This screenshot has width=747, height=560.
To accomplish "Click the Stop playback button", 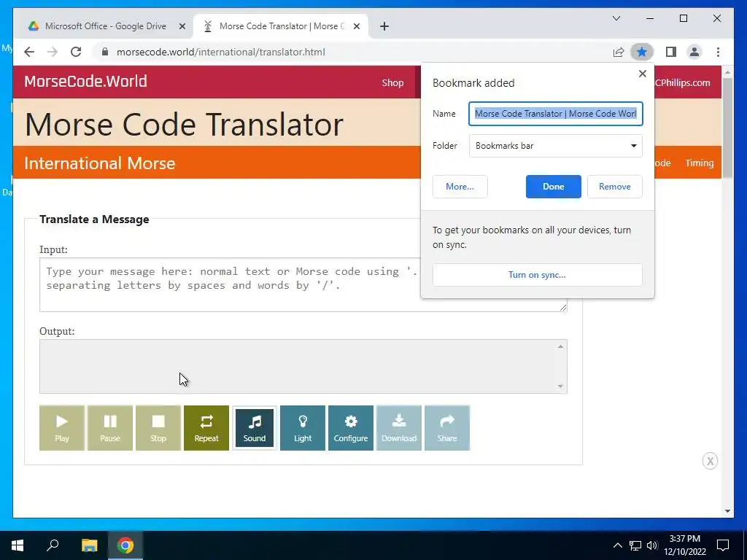I will coord(158,427).
